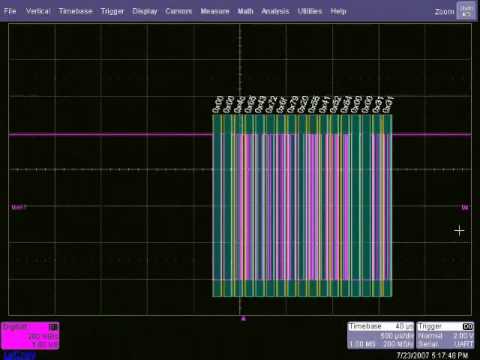Click the 200 MS/s sample rate value

coord(398,344)
